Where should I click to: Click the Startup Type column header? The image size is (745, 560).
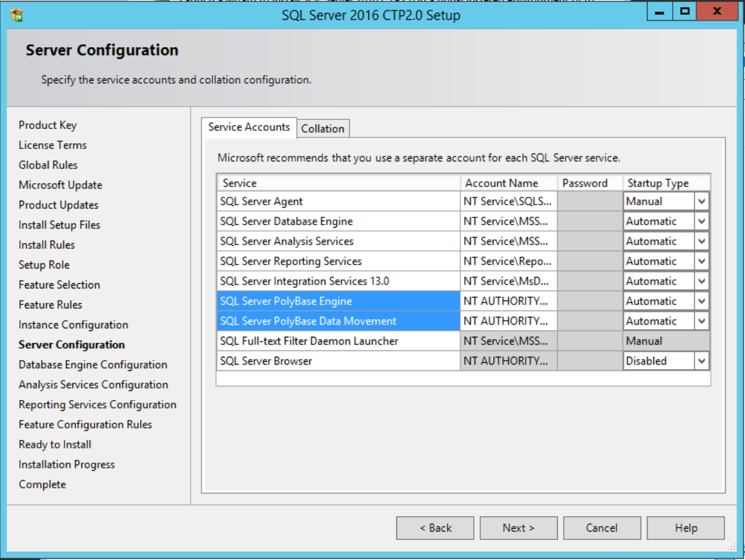pos(667,183)
